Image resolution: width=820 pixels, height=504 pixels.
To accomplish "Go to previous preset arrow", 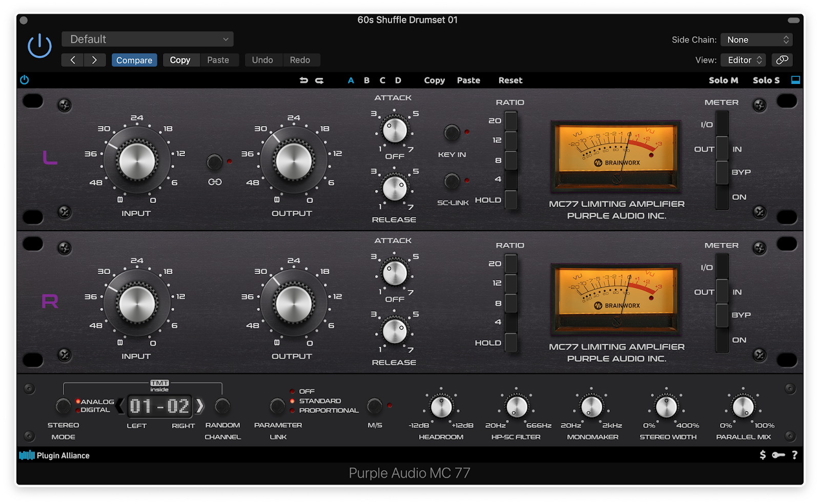I will click(x=73, y=60).
